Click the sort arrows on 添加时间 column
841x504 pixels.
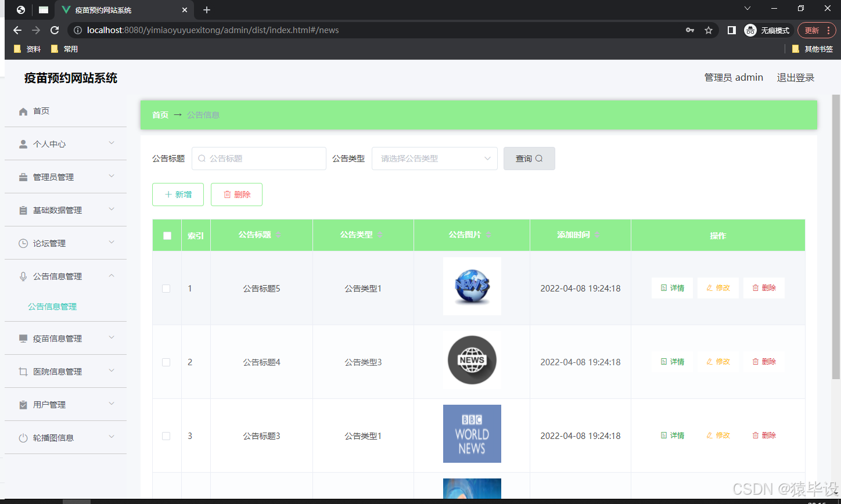point(597,235)
